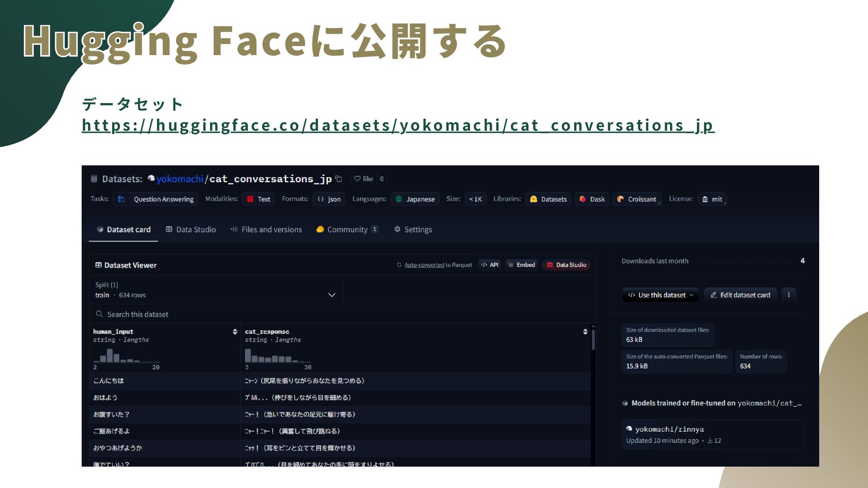Viewport: 868px width, 488px height.
Task: Click the 63 kB downloaded size value
Action: tap(634, 340)
